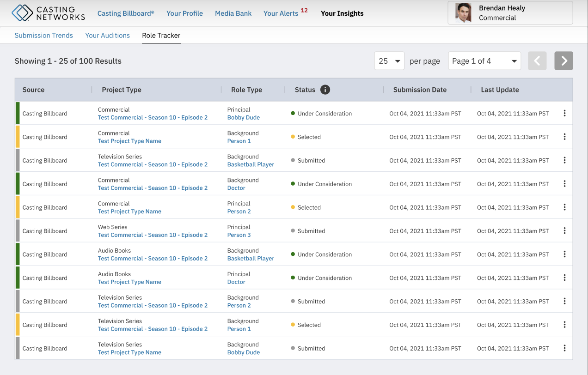Screen dimensions: 588x375
Task: Open three-dot menu for first Bobby Dude row
Action: (x=564, y=113)
